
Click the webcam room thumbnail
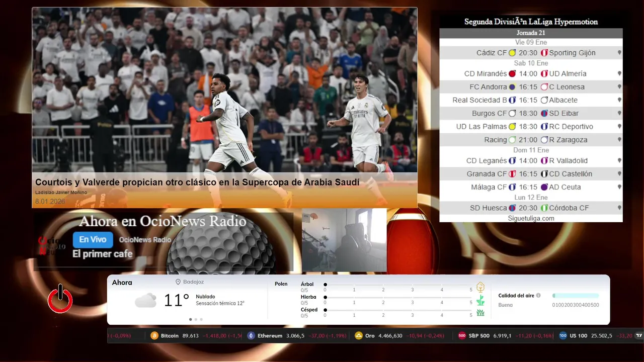344,240
